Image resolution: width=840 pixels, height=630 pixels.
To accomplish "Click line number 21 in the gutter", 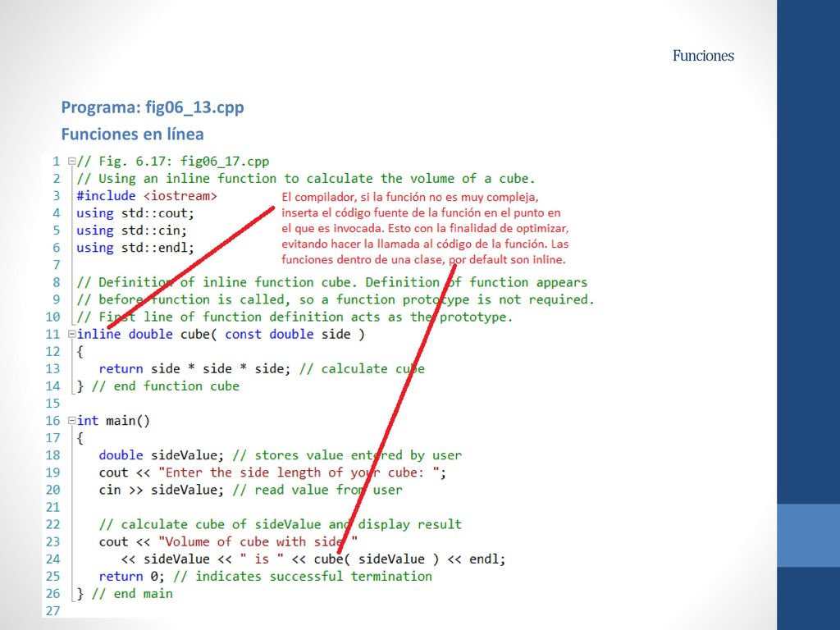I will pos(52,507).
